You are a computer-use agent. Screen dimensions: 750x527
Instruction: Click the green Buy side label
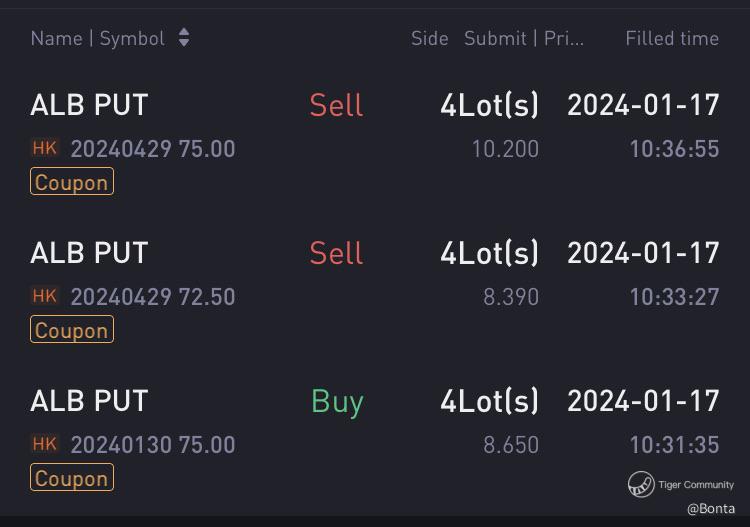click(x=337, y=401)
